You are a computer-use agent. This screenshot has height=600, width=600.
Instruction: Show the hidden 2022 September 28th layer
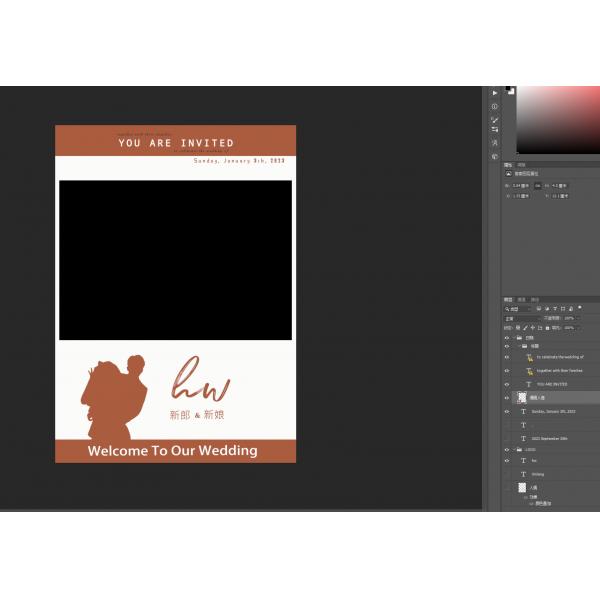[x=506, y=438]
